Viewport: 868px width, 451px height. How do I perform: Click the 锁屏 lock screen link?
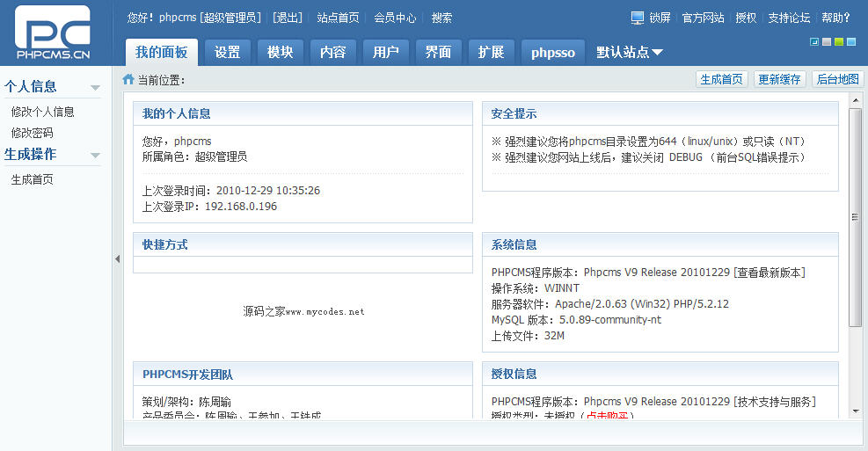coord(660,18)
